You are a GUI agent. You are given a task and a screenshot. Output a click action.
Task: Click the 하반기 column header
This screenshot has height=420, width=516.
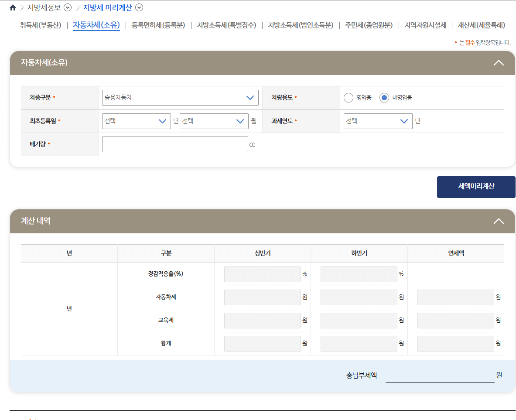(359, 253)
